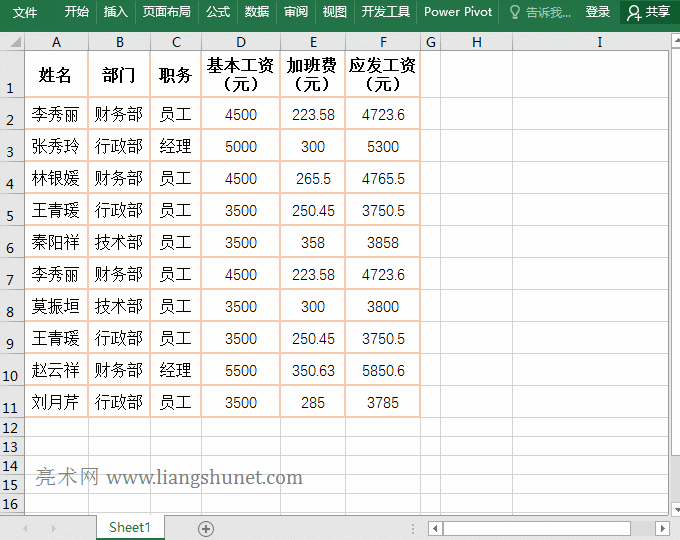Switch to the 开始 ribbon tab

[77, 12]
